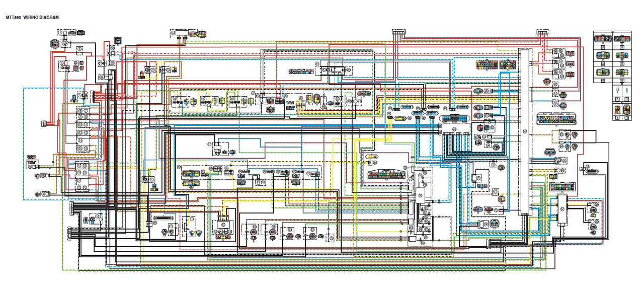644x288 pixels.
Task: Click the top-left connector in the legend grid
Action: (x=603, y=38)
